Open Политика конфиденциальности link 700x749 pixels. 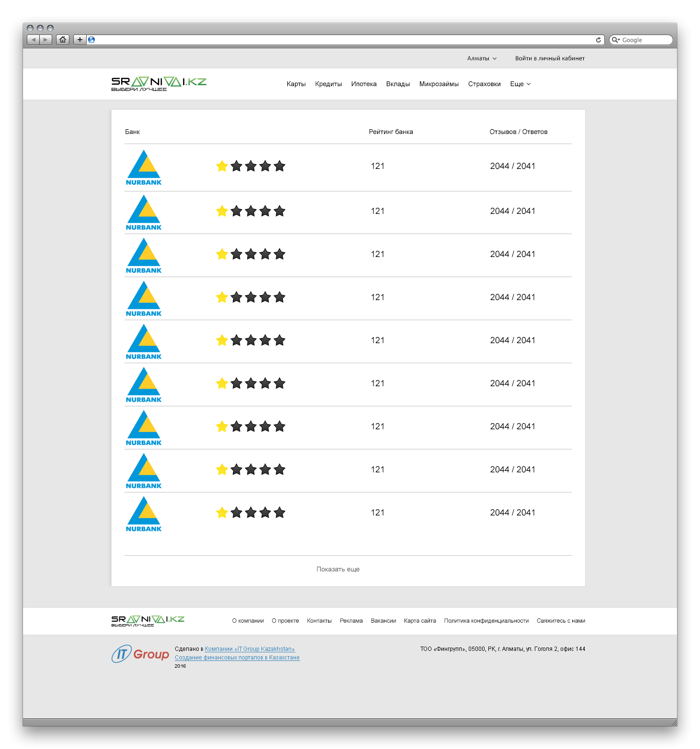(x=486, y=621)
